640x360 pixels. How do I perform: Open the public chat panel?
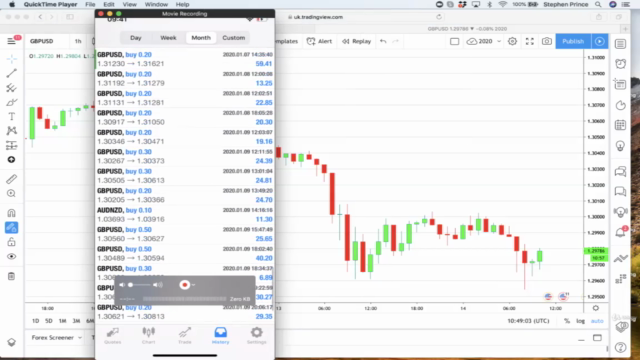click(620, 171)
